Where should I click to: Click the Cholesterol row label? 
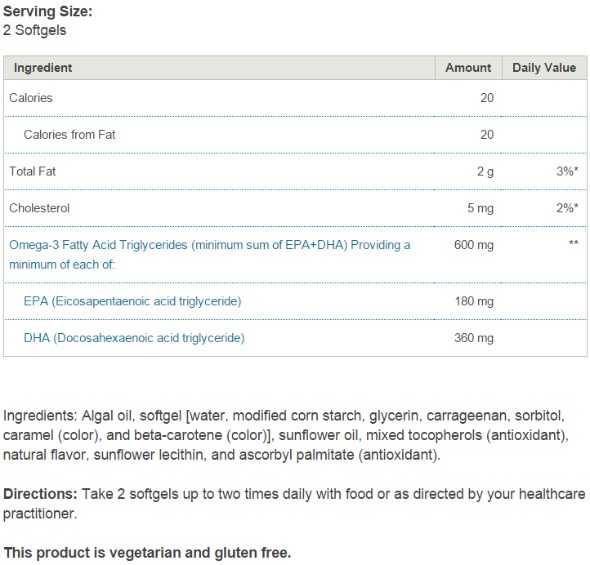[x=40, y=208]
